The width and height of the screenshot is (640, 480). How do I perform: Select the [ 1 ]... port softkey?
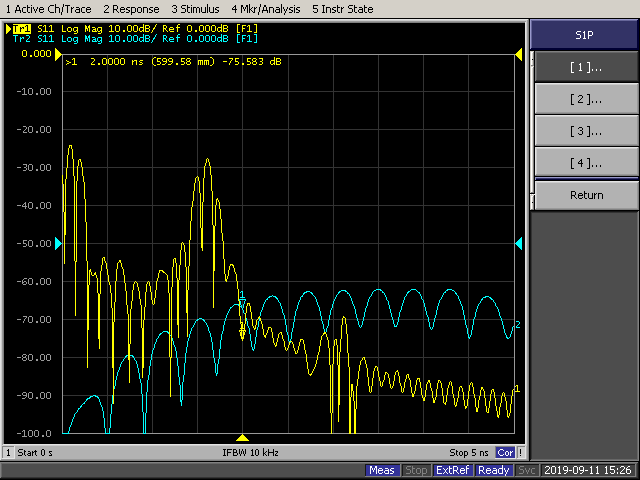pyautogui.click(x=586, y=67)
